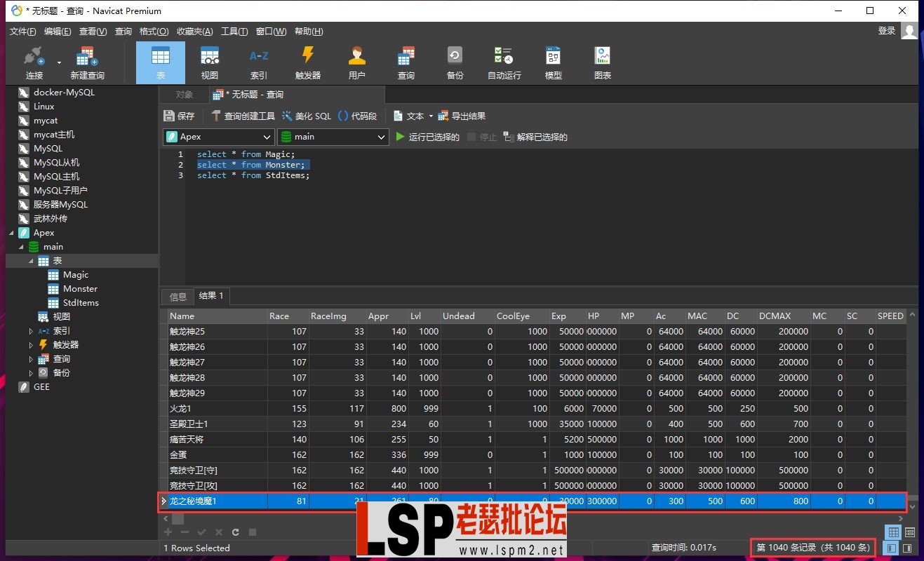
Task: Open the 触发器 (Trigger) toolbar icon
Action: coord(307,63)
